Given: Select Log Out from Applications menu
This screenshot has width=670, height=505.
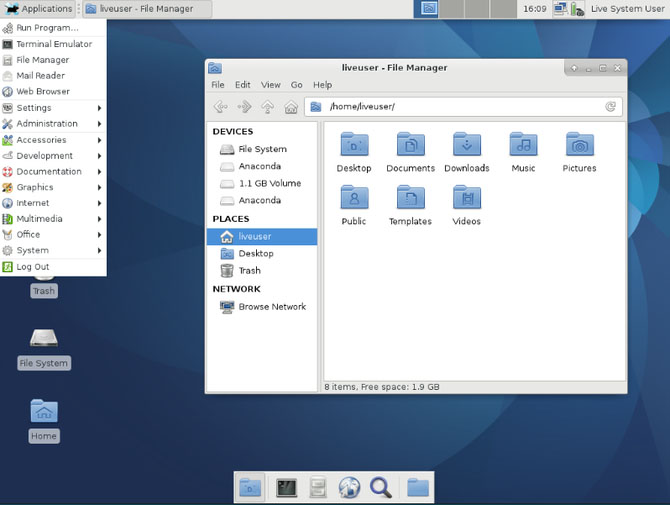Looking at the screenshot, I should (x=33, y=267).
